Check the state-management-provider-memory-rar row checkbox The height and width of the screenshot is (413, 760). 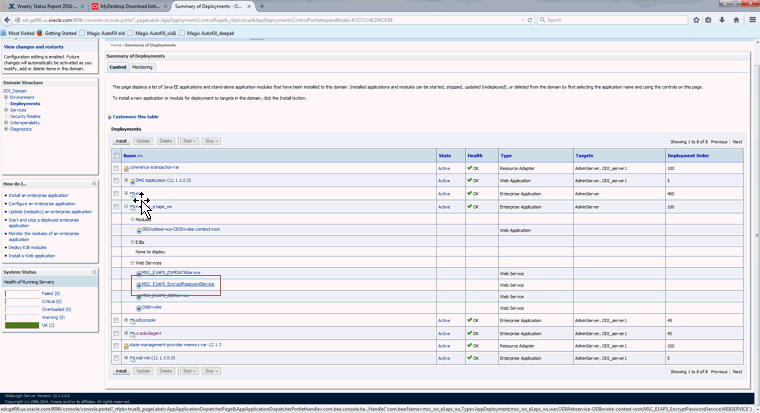pyautogui.click(x=116, y=346)
